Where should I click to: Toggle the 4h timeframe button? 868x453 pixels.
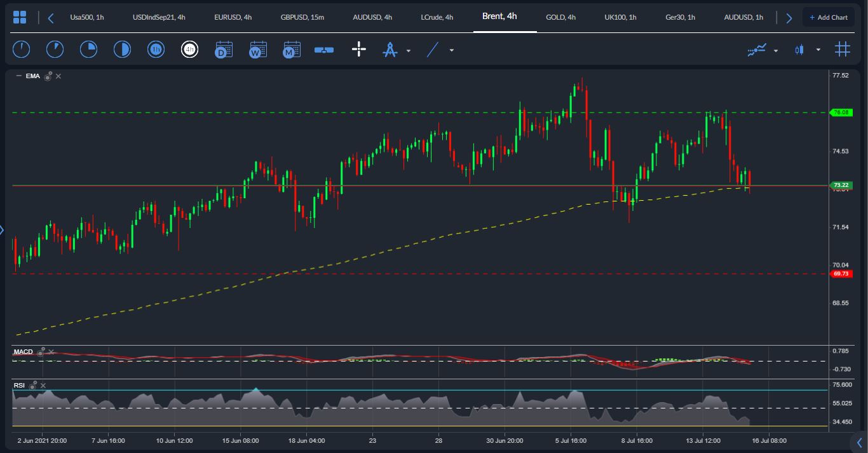(189, 50)
